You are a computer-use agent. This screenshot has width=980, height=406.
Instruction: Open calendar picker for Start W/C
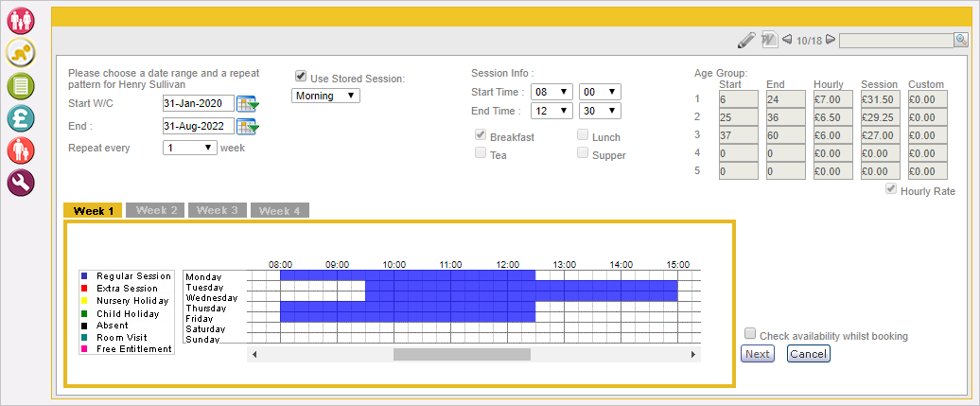pos(248,104)
